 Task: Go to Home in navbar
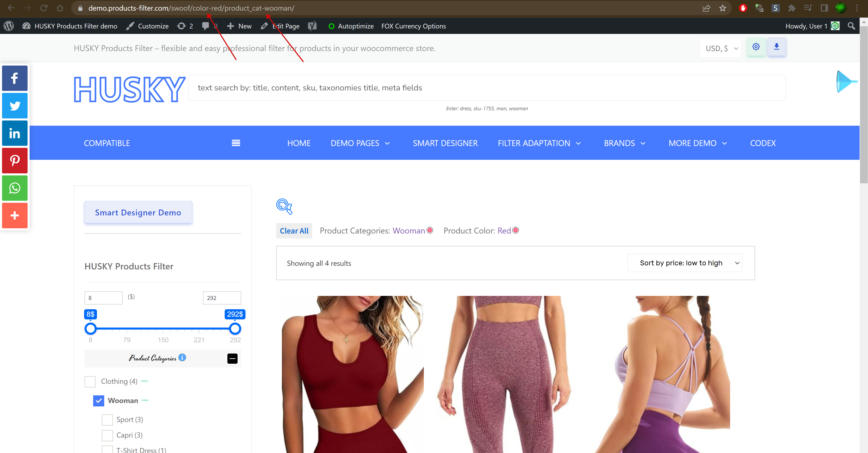tap(299, 143)
